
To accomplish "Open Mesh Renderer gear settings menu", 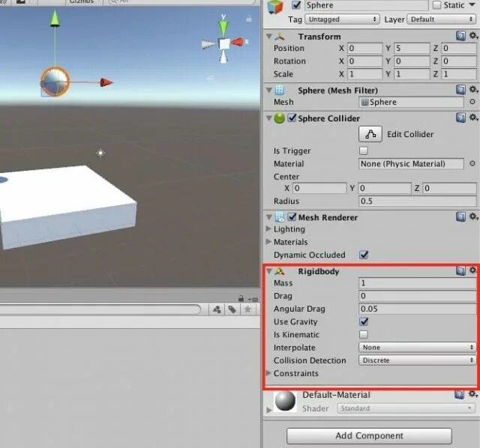I will tap(473, 217).
